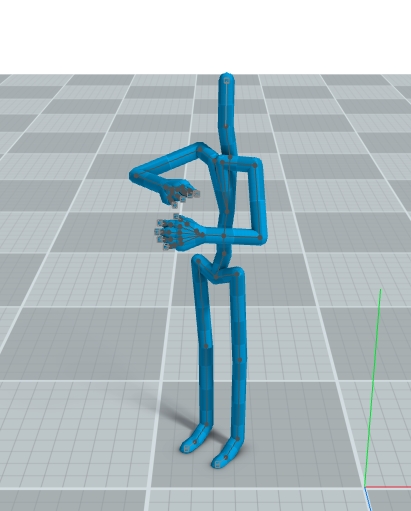Select the neck joint below the head bone

(226, 126)
